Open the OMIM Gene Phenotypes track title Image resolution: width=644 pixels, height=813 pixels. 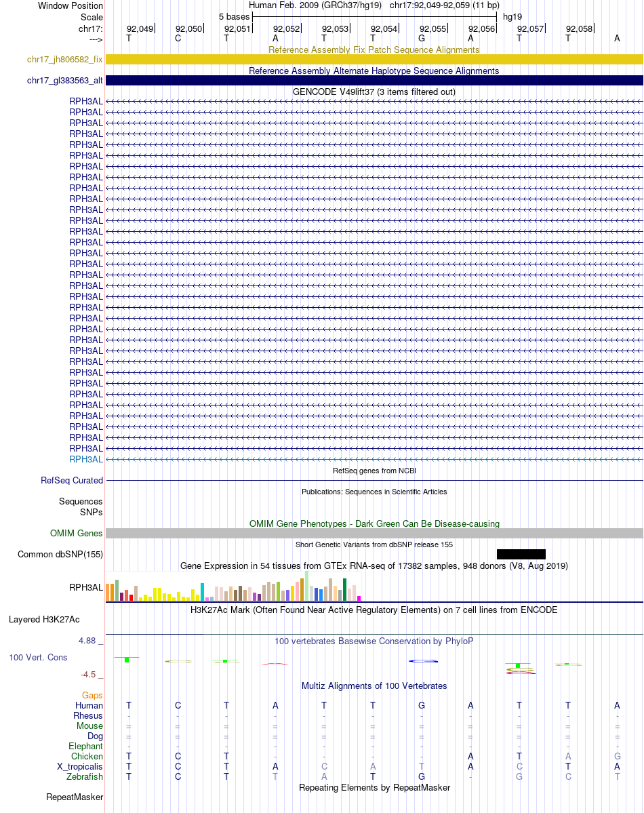pyautogui.click(x=374, y=523)
